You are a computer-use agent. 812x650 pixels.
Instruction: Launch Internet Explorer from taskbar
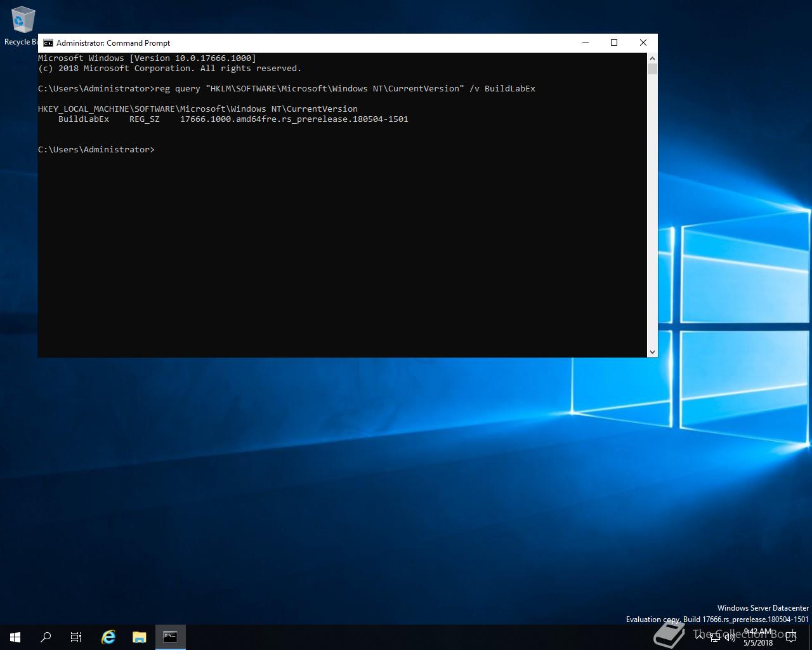coord(108,637)
